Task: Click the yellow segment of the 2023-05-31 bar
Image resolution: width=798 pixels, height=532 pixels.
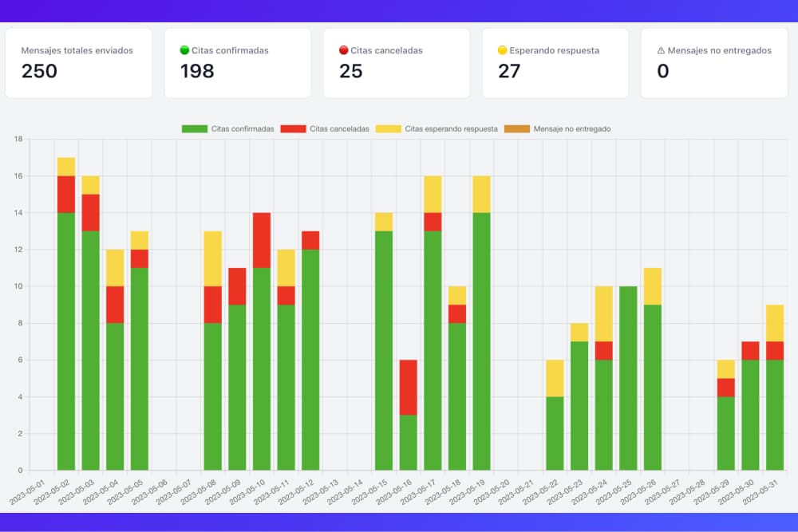Action: point(775,323)
